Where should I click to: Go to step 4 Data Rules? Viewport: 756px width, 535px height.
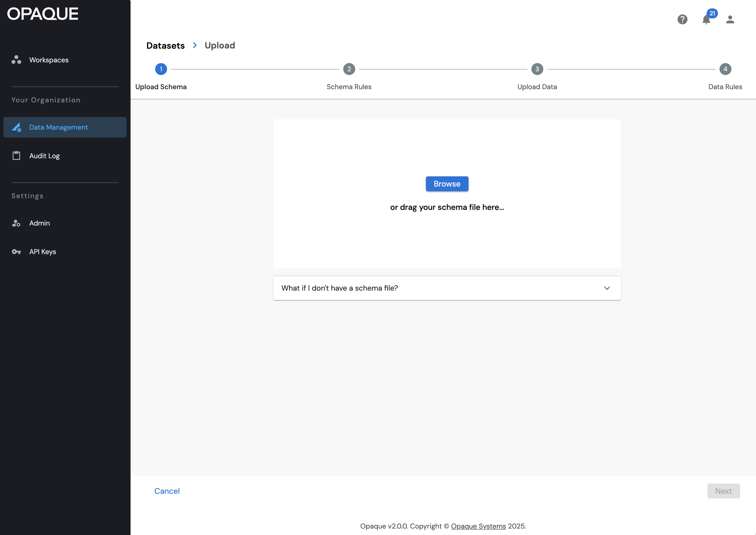tap(725, 69)
